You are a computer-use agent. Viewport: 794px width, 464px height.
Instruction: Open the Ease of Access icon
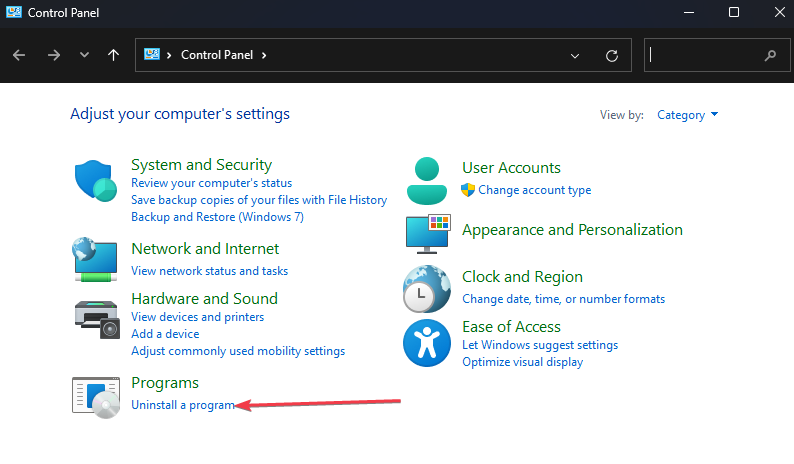(427, 343)
